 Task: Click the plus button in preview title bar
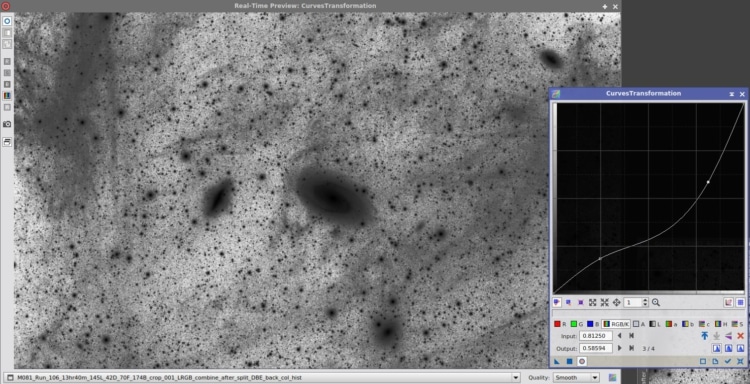[x=605, y=7]
